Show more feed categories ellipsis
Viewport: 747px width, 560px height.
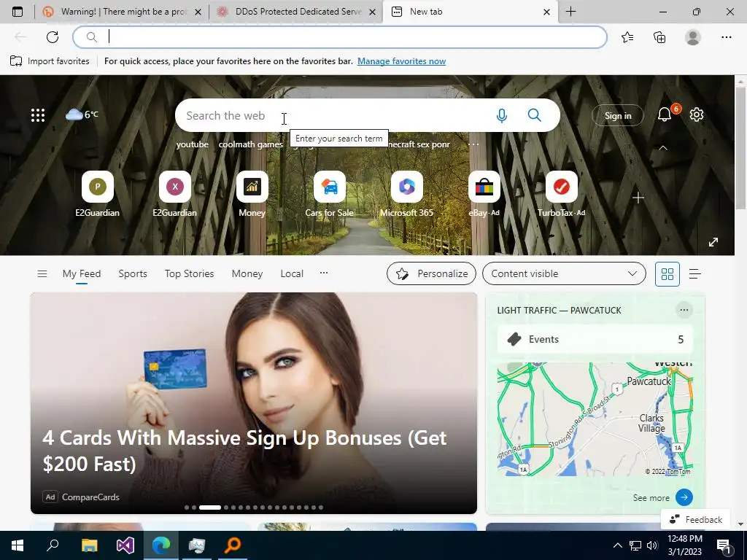pyautogui.click(x=324, y=273)
